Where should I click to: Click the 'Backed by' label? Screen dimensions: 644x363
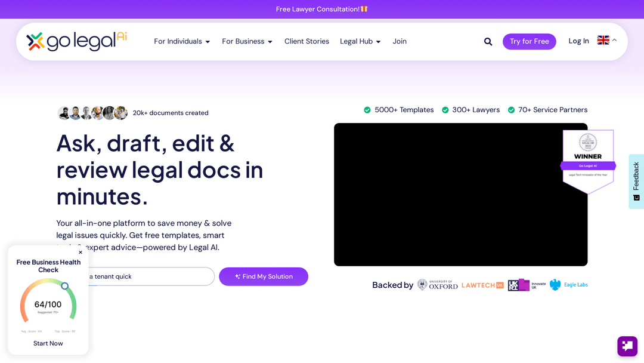(392, 285)
